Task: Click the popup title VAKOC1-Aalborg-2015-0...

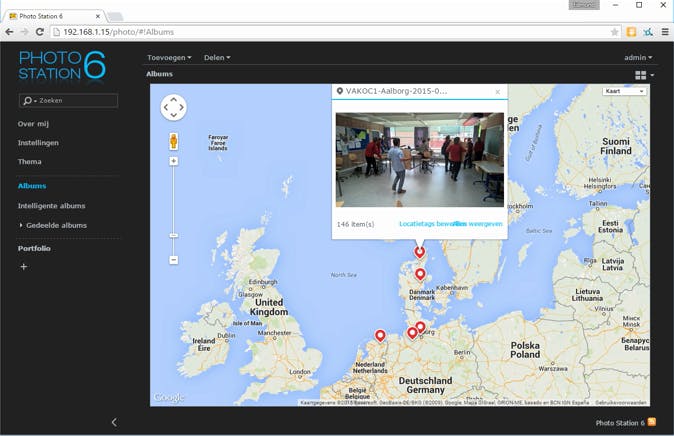Action: click(x=396, y=91)
